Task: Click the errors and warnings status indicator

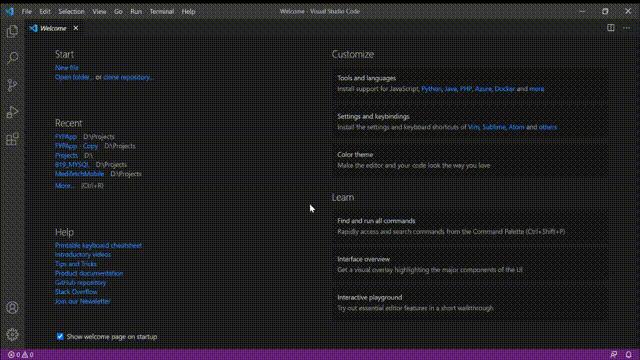Action: click(20, 355)
